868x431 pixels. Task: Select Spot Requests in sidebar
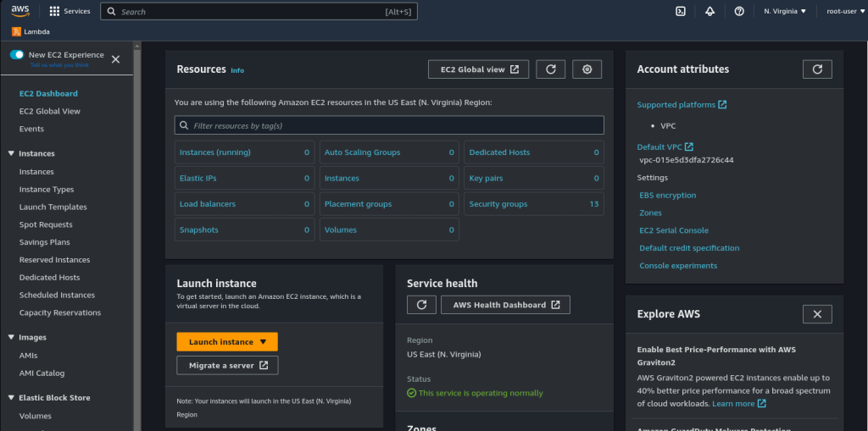pos(46,224)
